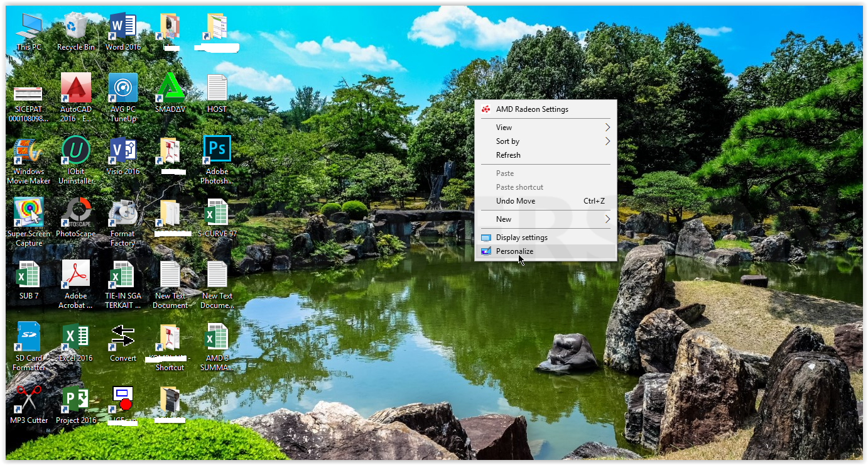868x465 pixels.
Task: Open the Excel 2016 shortcut
Action: (x=76, y=342)
